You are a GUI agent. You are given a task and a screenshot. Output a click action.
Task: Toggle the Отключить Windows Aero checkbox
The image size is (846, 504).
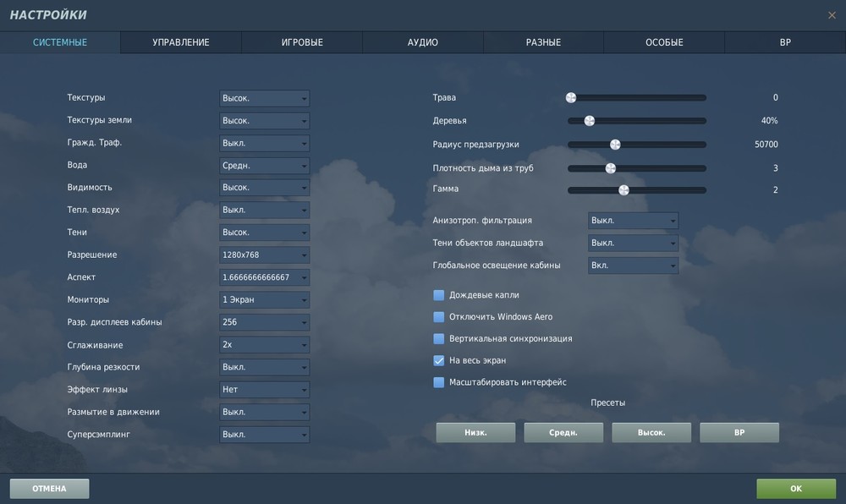[438, 317]
